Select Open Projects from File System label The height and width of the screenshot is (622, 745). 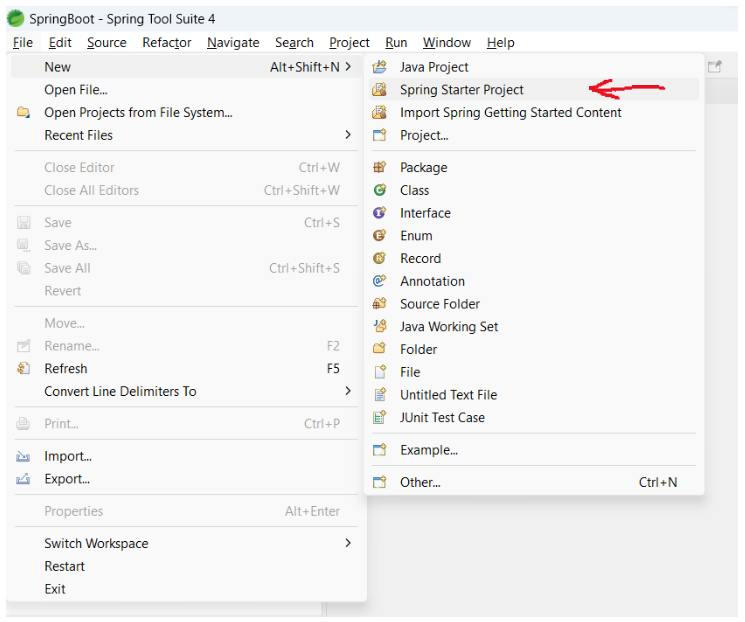[138, 113]
